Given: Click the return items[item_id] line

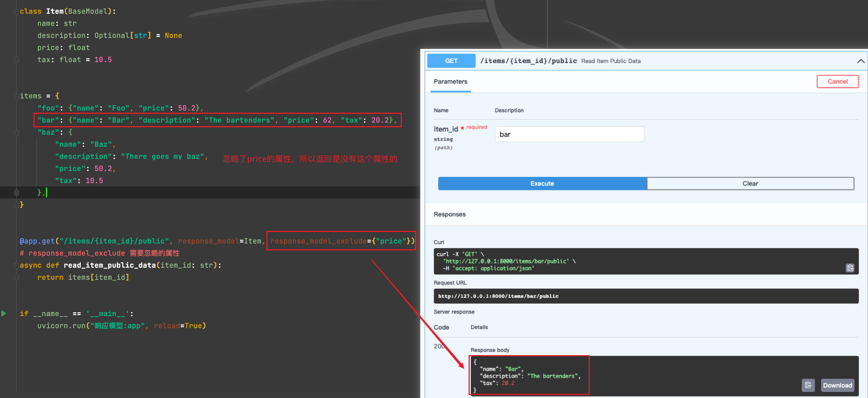Looking at the screenshot, I should tap(83, 277).
